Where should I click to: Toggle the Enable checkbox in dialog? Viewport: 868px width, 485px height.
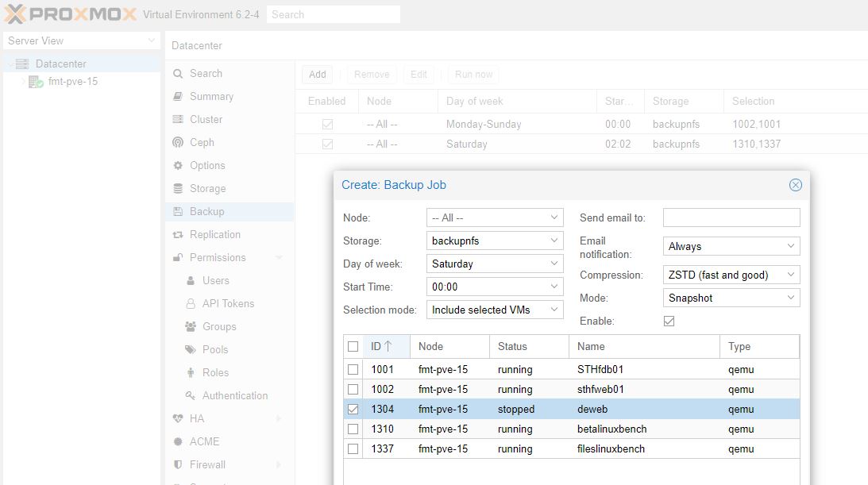tap(669, 321)
